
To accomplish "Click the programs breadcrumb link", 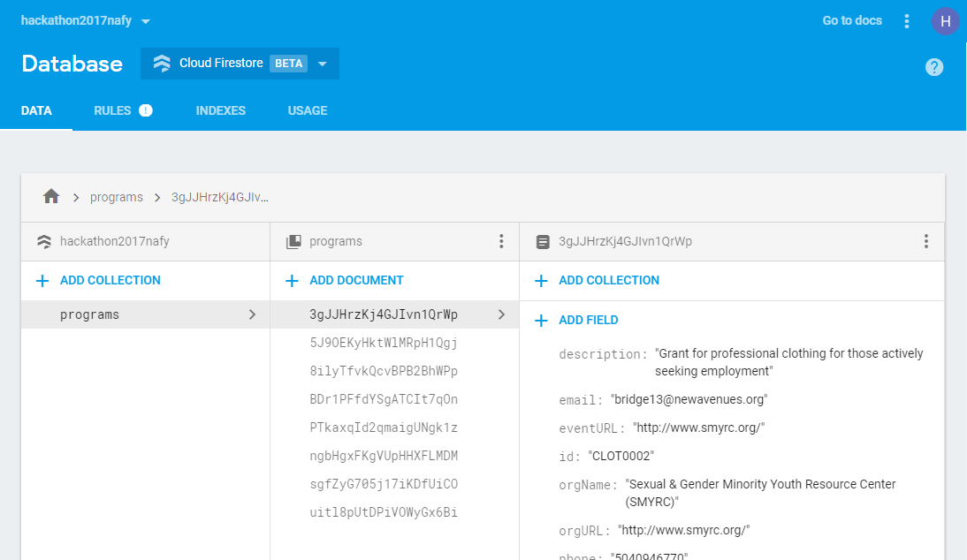I will tap(117, 197).
